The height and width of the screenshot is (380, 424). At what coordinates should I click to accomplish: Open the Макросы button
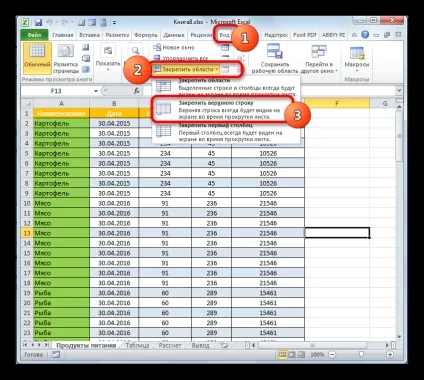click(357, 59)
